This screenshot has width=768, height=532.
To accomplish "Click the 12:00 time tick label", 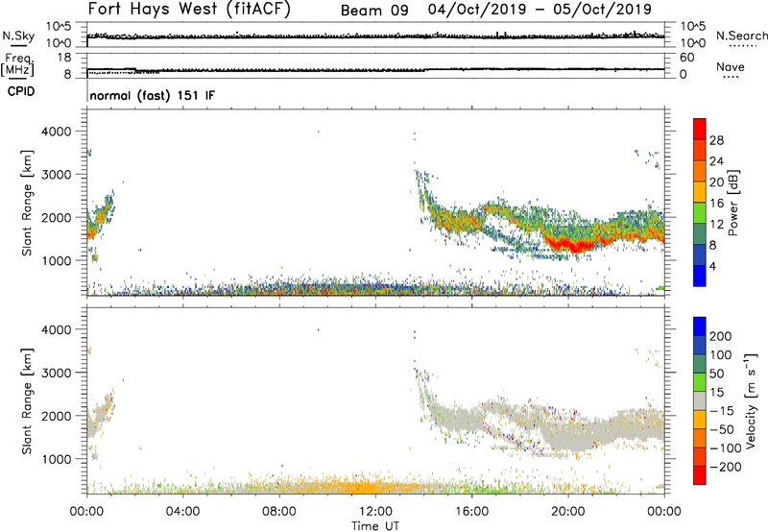I will [375, 512].
